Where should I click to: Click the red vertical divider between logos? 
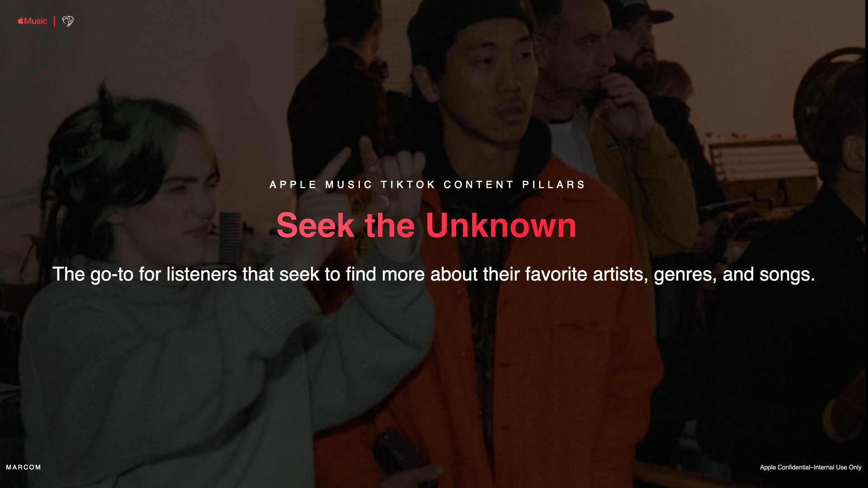click(54, 21)
